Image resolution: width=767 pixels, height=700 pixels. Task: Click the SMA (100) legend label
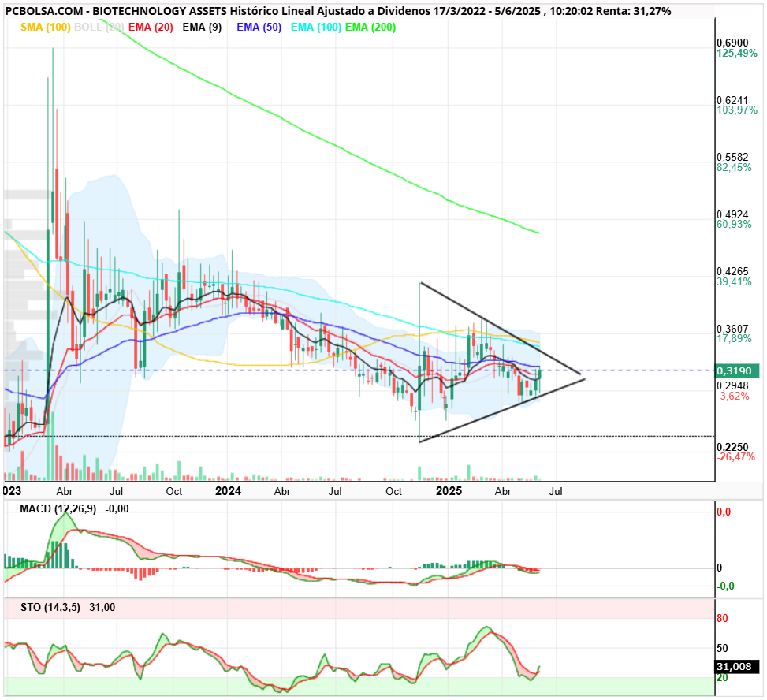pos(46,28)
